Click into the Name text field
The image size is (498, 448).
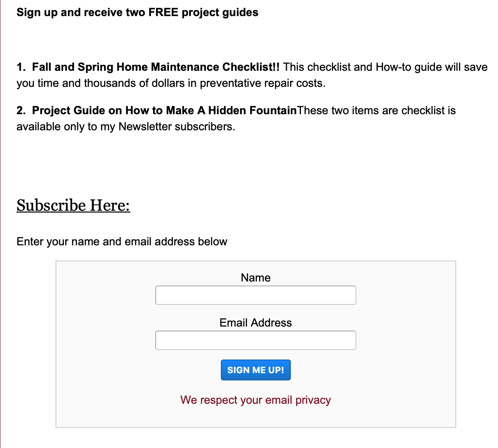pyautogui.click(x=255, y=295)
